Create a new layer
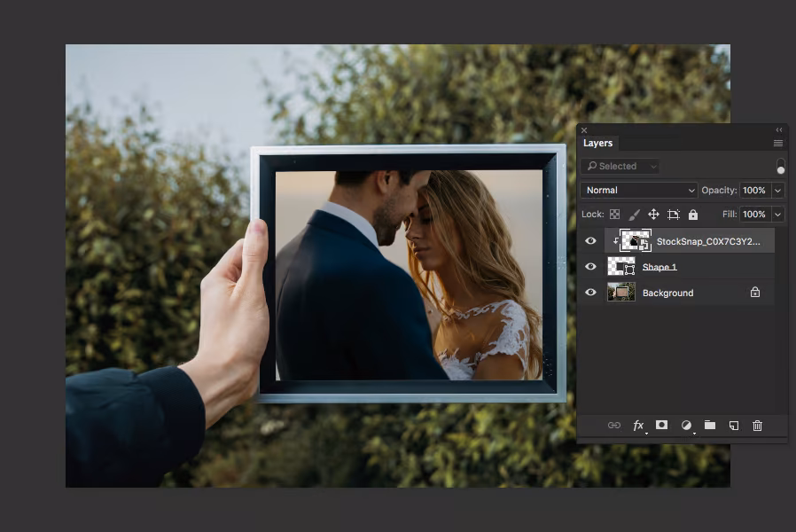Image resolution: width=796 pixels, height=532 pixels. click(x=734, y=426)
